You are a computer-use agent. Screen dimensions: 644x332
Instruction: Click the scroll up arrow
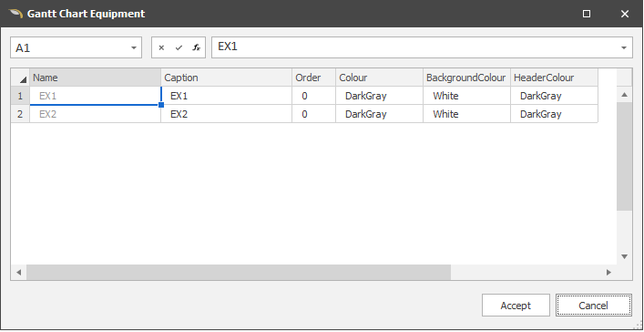(x=624, y=95)
